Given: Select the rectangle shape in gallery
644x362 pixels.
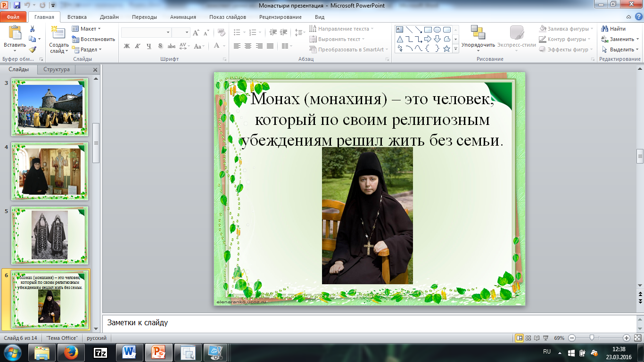Looking at the screenshot, I should pyautogui.click(x=428, y=29).
